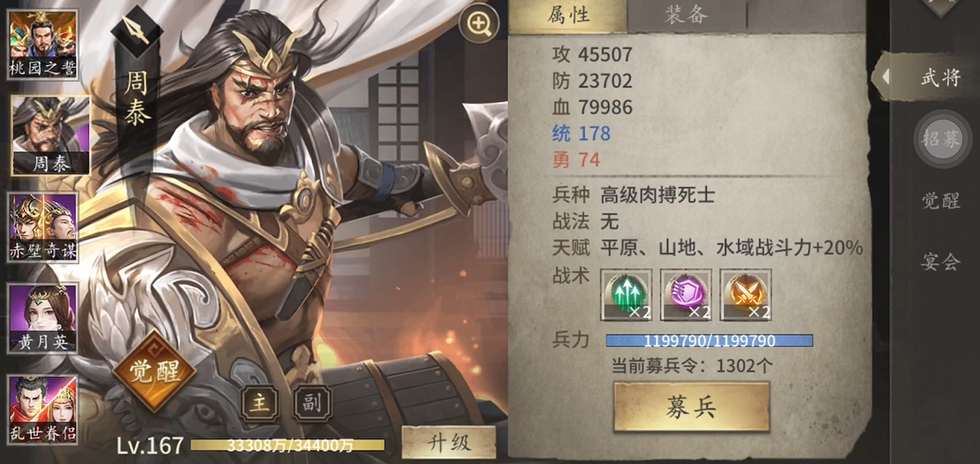Tap the spear troop-type emblem above 周泰
The image size is (980, 464).
(137, 30)
